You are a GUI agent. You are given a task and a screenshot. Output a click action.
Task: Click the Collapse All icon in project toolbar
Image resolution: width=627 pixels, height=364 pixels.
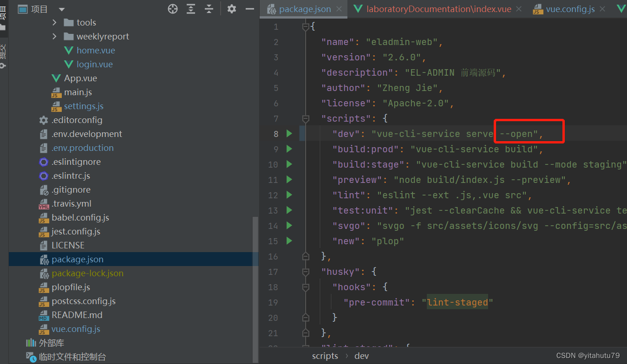209,9
